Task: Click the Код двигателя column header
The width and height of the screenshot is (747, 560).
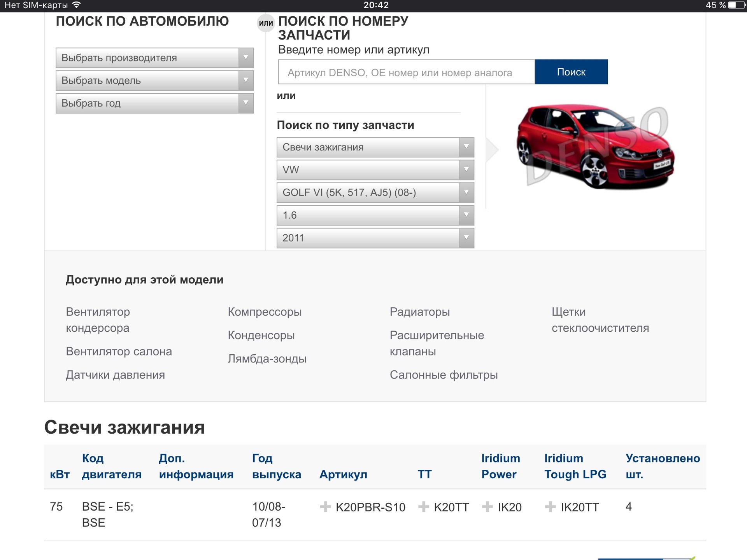Action: pyautogui.click(x=112, y=466)
